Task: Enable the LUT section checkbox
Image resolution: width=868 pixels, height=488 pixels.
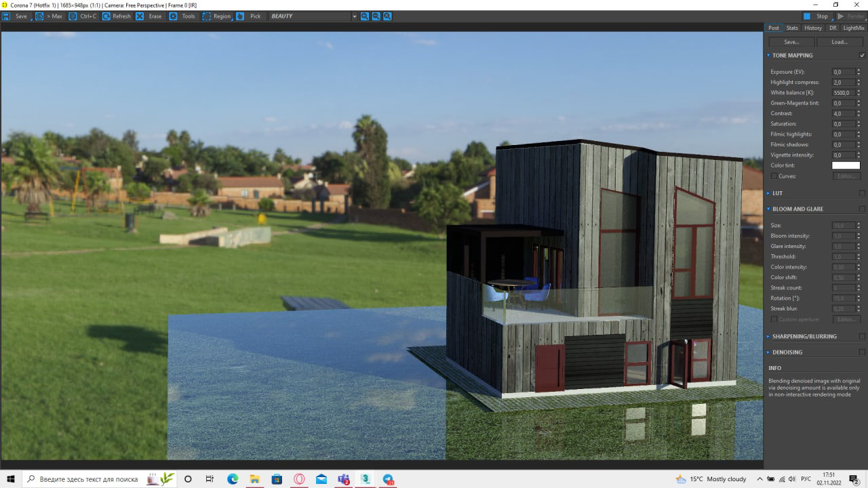Action: [x=863, y=193]
